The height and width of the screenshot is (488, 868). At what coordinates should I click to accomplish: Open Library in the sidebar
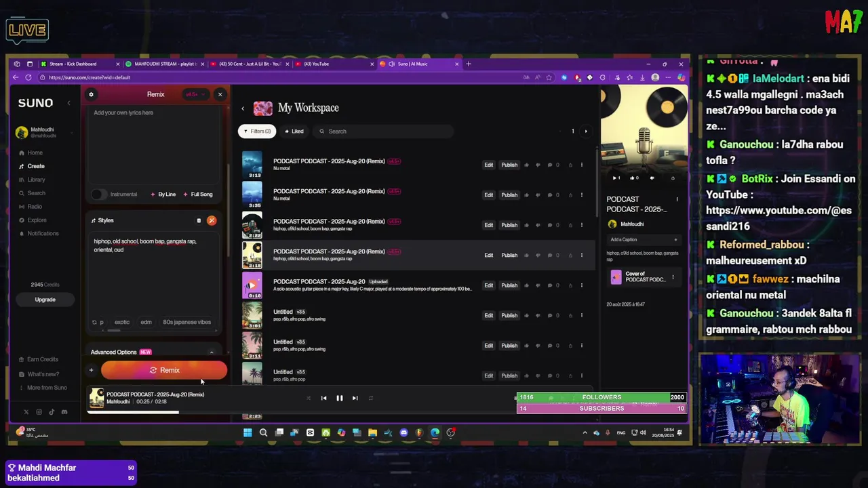(x=33, y=180)
